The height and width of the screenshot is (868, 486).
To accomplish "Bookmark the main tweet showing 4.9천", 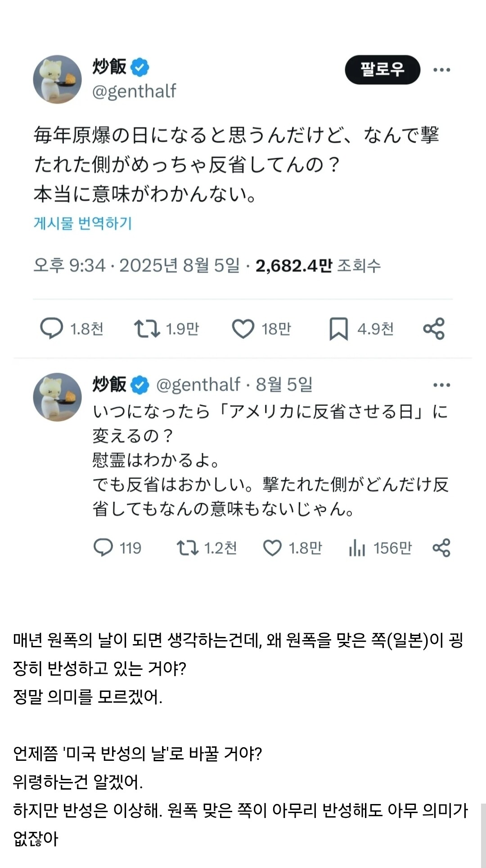I will [338, 328].
